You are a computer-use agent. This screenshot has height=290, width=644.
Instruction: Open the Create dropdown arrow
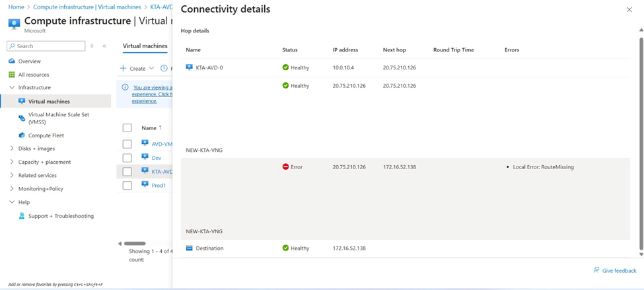(x=151, y=68)
